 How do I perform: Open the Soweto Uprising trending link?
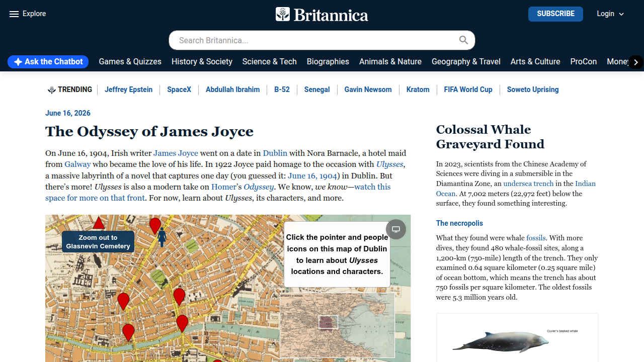click(x=533, y=89)
